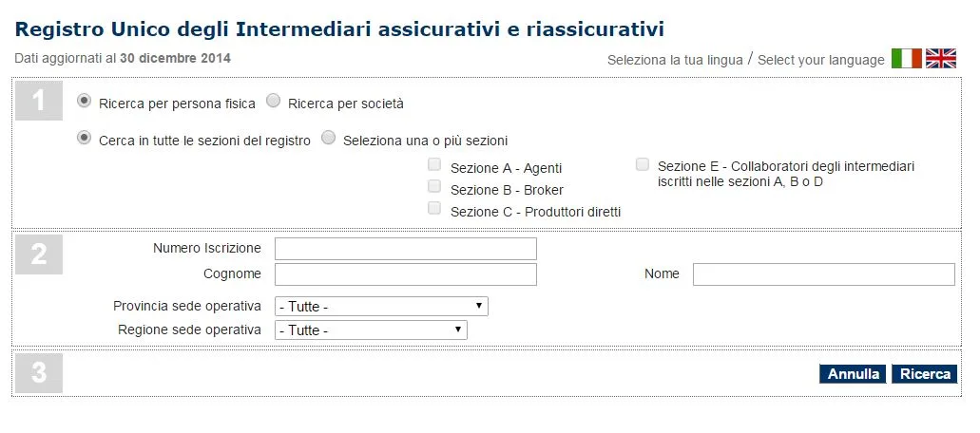The width and height of the screenshot is (980, 433).
Task: Open Provincia sede operativa dropdown
Action: pos(381,307)
